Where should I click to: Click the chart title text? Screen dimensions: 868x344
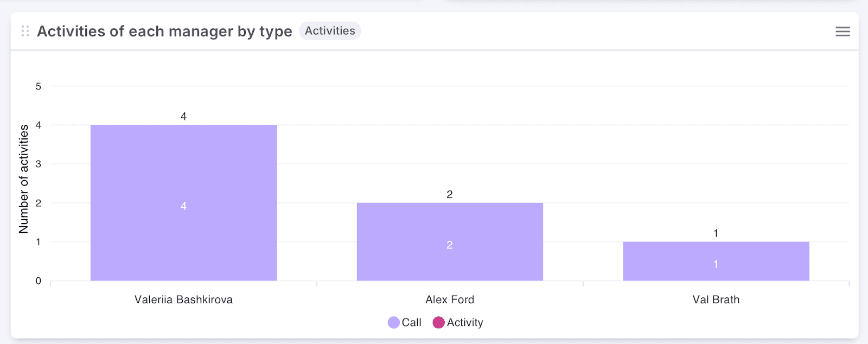164,31
